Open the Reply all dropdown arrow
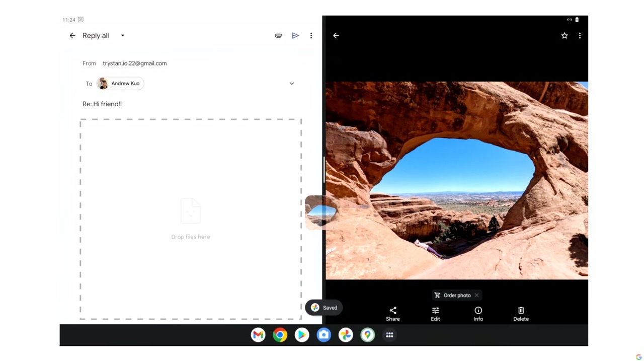 pos(122,36)
